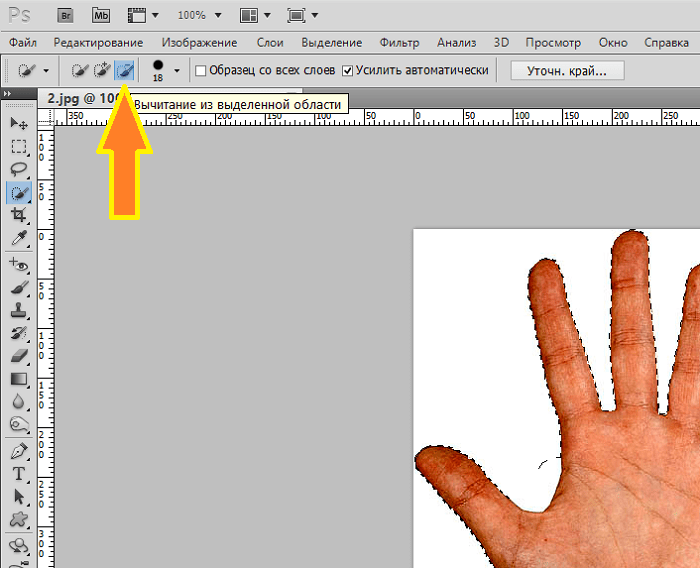700x568 pixels.
Task: Enable the Образец со всех слоев checkbox
Action: 201,71
